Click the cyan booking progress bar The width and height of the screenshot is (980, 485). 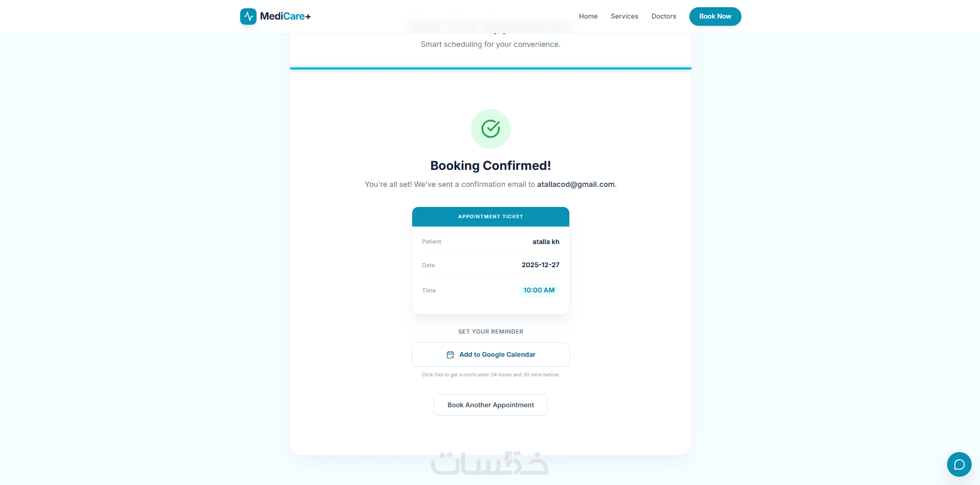tap(491, 68)
